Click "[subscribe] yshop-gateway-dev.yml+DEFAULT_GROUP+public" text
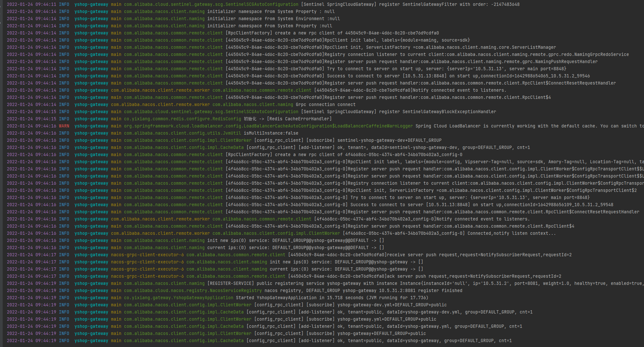 [x=377, y=305]
